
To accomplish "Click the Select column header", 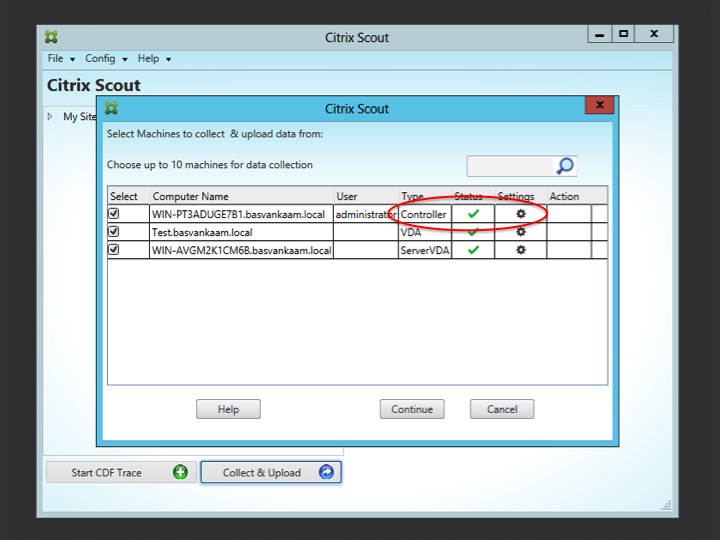I will [129, 196].
